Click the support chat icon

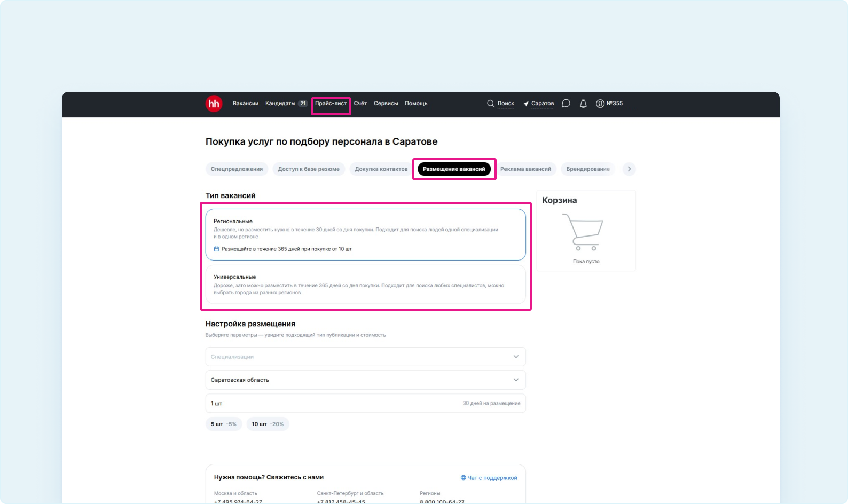[x=463, y=478]
